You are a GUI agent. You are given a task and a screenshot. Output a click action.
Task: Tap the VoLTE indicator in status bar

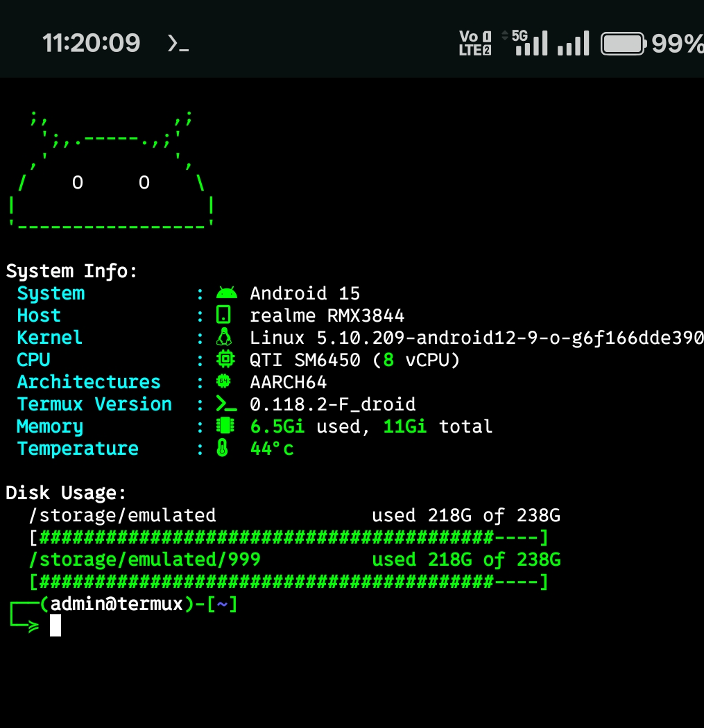475,43
